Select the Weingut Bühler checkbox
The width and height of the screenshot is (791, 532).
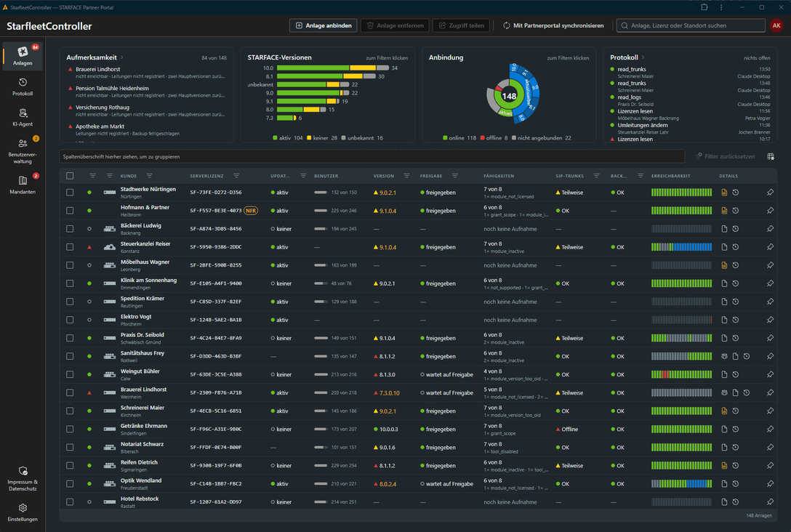[x=70, y=375]
